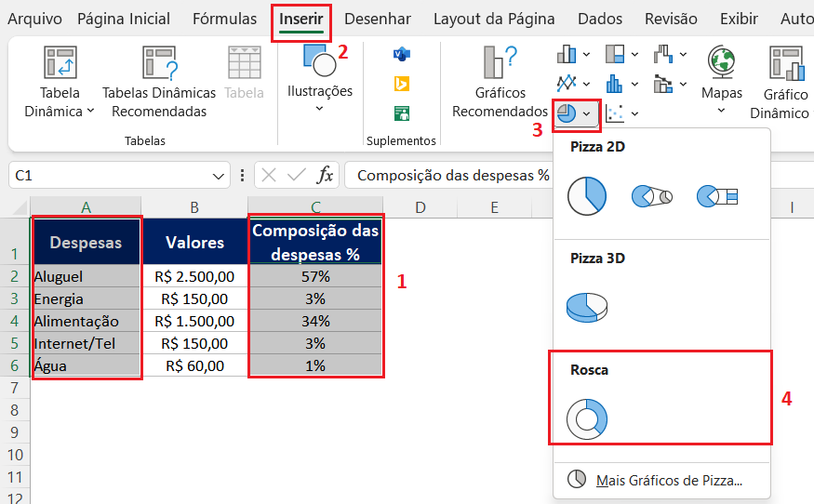The image size is (814, 504).
Task: Expand the Name Box dropdown arrow
Action: coord(220,175)
